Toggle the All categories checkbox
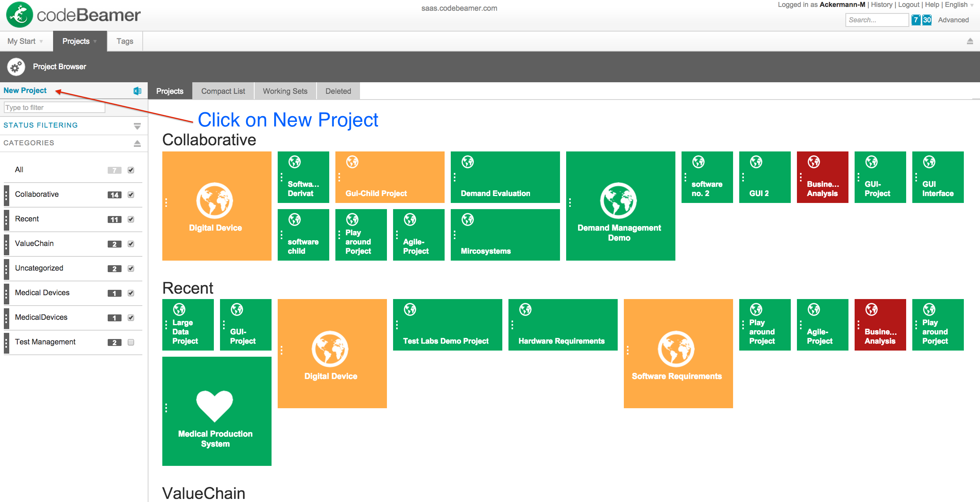This screenshot has width=980, height=502. click(x=131, y=170)
